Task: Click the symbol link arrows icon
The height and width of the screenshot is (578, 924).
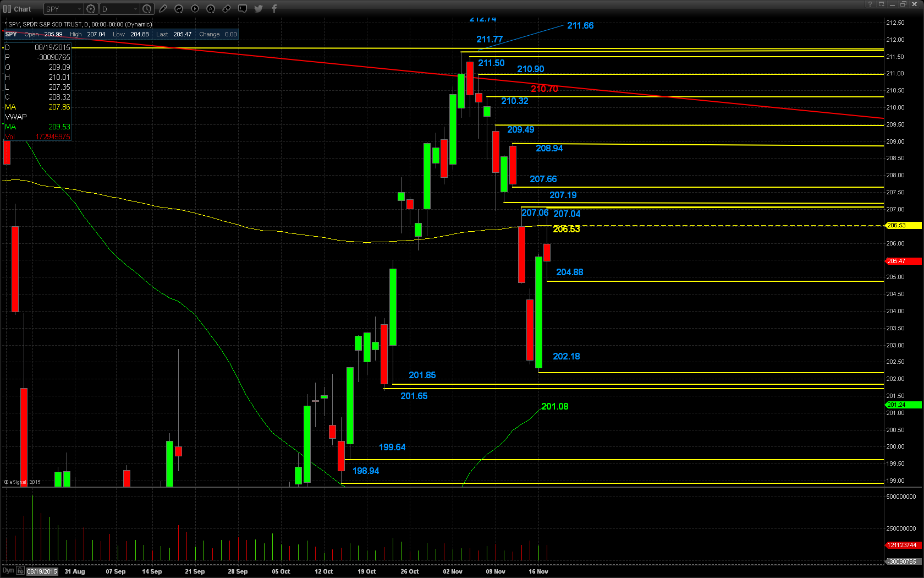Action: pyautogui.click(x=227, y=9)
